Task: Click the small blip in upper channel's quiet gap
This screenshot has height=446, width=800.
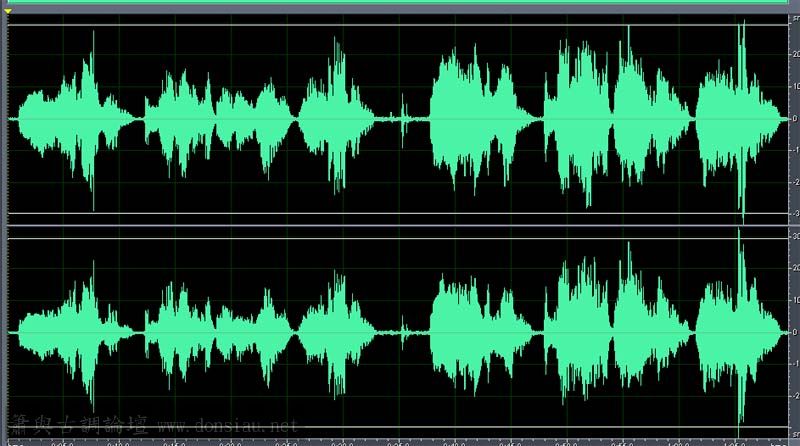Action: coord(404,119)
